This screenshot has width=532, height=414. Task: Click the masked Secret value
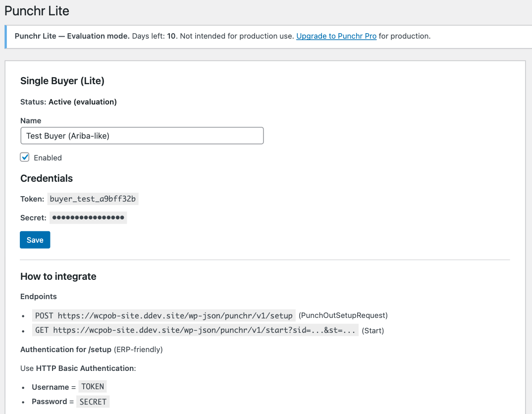(88, 217)
